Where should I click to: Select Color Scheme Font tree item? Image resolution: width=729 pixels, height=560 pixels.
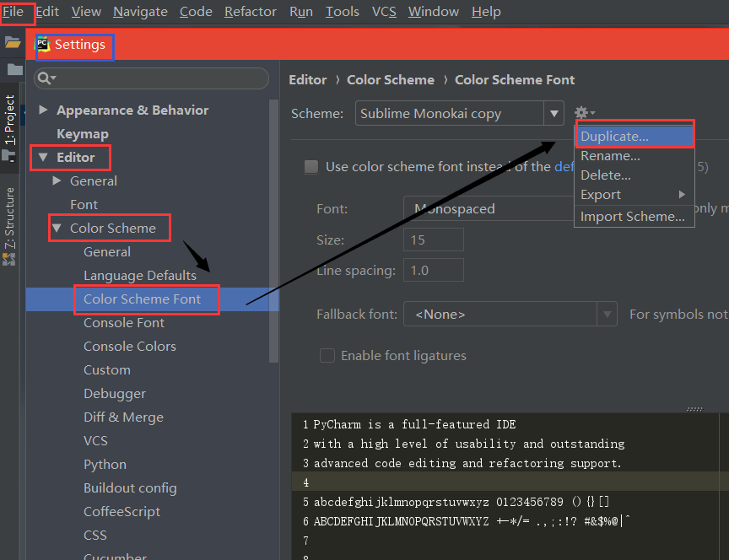point(143,299)
